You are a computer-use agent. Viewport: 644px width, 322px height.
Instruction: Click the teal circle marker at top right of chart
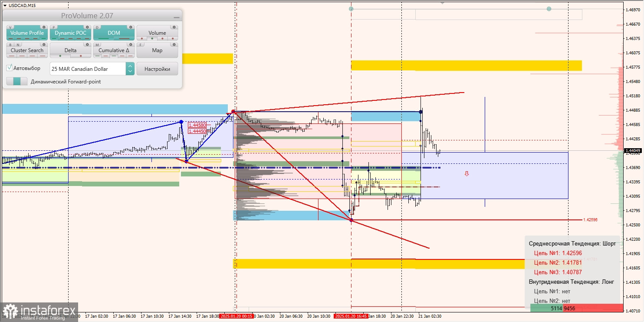coord(549,9)
